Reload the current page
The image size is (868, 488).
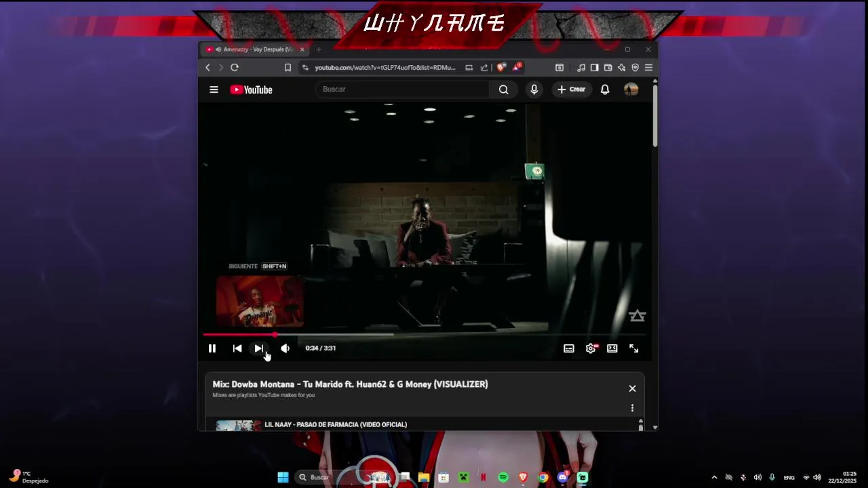(235, 68)
